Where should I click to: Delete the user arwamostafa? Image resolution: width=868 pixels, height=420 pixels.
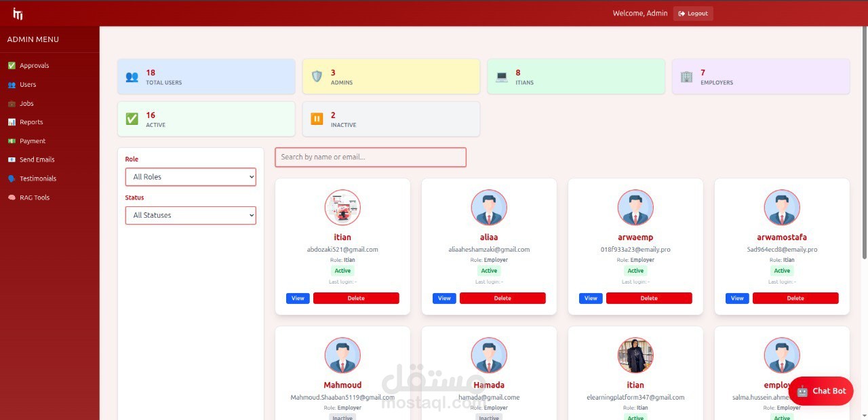(795, 298)
